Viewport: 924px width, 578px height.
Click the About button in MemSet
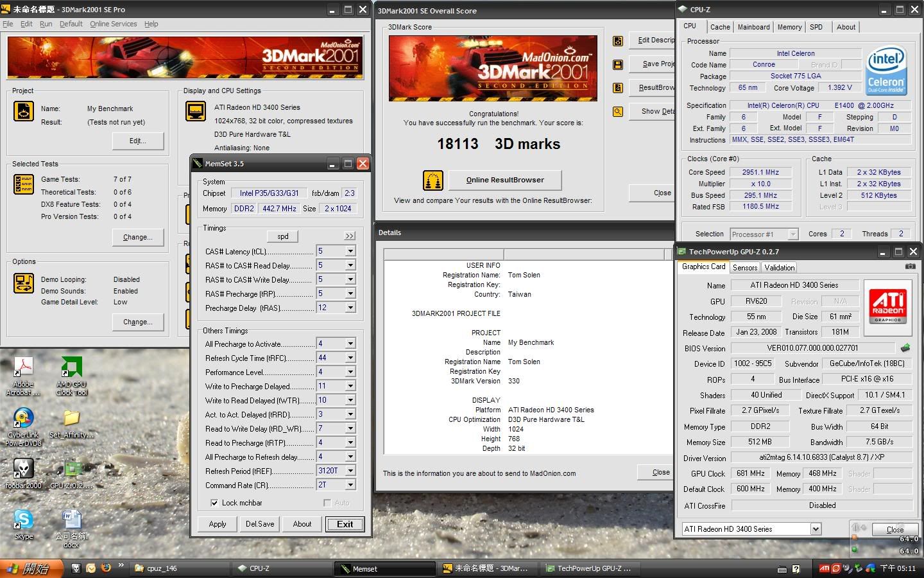pyautogui.click(x=302, y=524)
